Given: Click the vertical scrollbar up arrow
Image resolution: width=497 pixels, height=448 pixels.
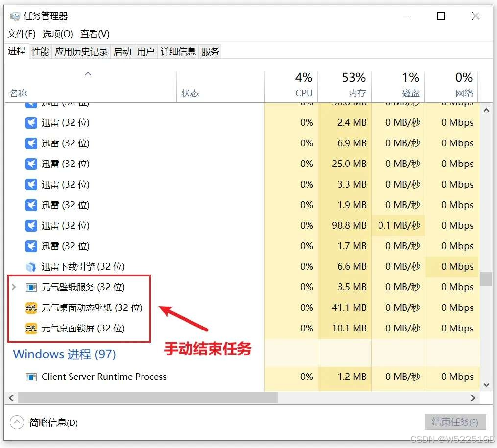Looking at the screenshot, I should [x=486, y=110].
